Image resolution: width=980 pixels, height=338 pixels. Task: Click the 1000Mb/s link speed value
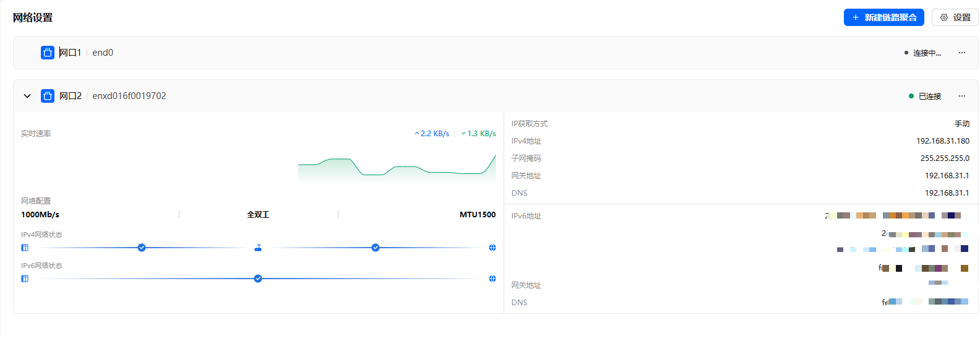[40, 215]
